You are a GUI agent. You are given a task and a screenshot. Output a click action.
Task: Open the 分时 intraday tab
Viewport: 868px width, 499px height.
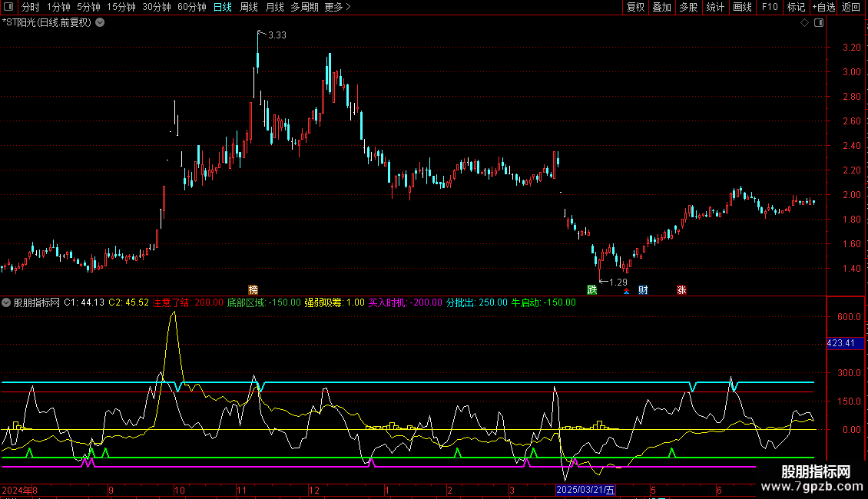click(x=31, y=7)
